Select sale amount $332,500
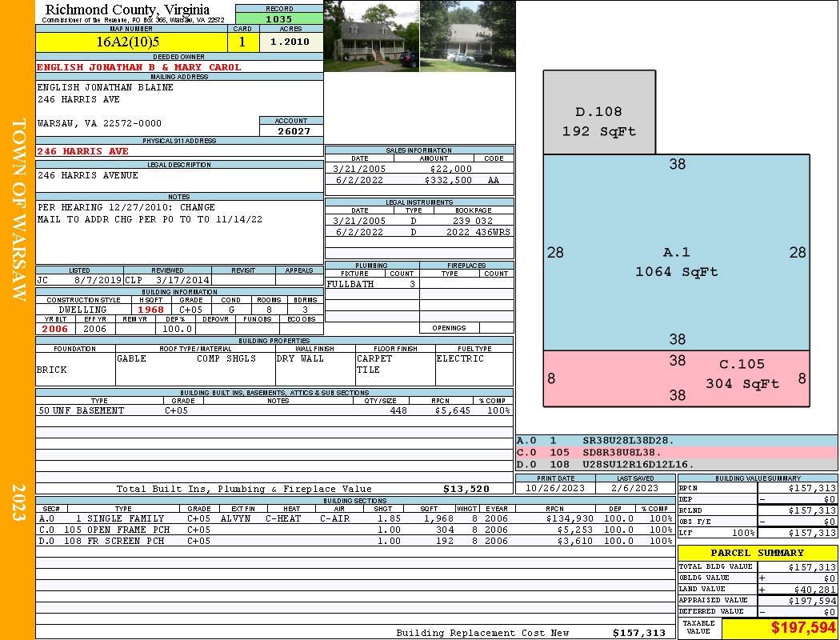 point(448,180)
